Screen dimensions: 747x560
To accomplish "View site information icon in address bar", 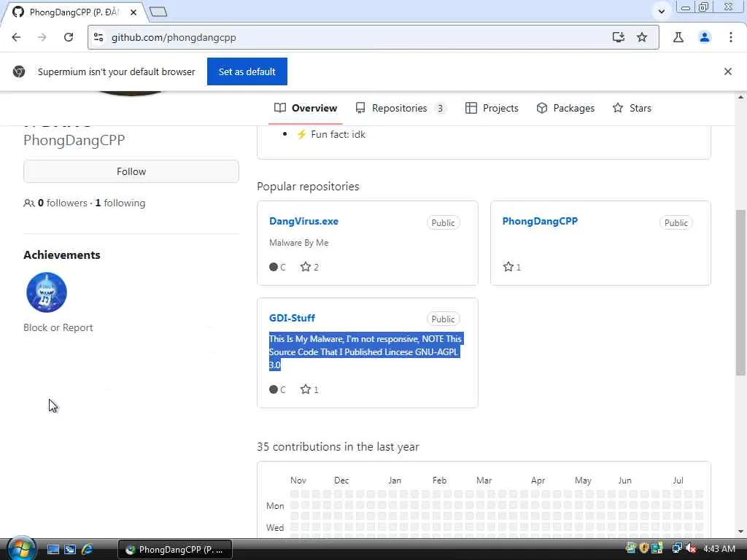I will (98, 37).
